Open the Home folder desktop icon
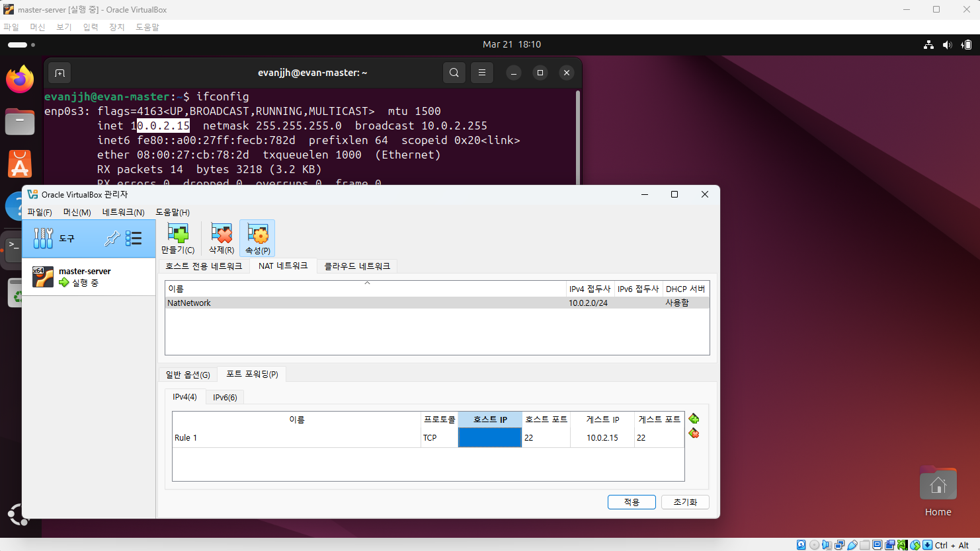 (938, 493)
